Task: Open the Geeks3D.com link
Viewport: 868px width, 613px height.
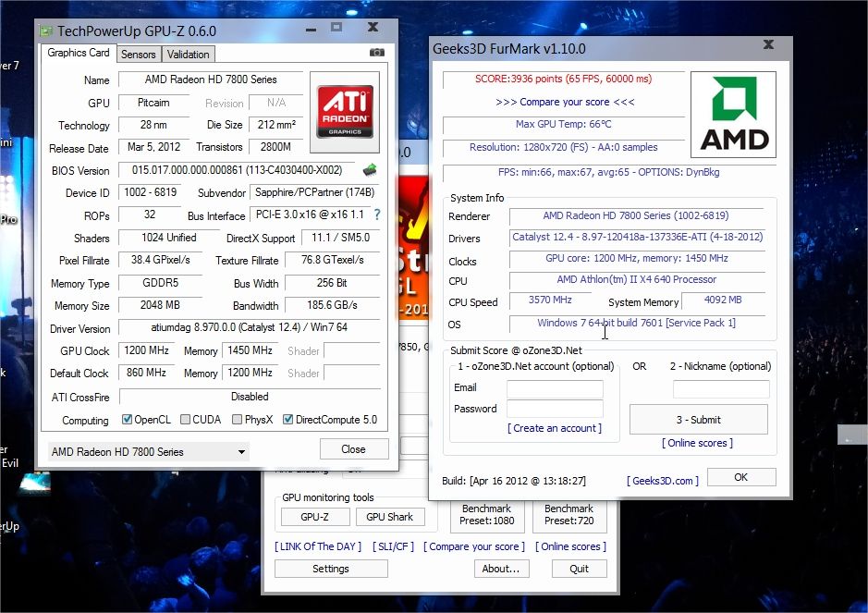Action: click(x=663, y=481)
